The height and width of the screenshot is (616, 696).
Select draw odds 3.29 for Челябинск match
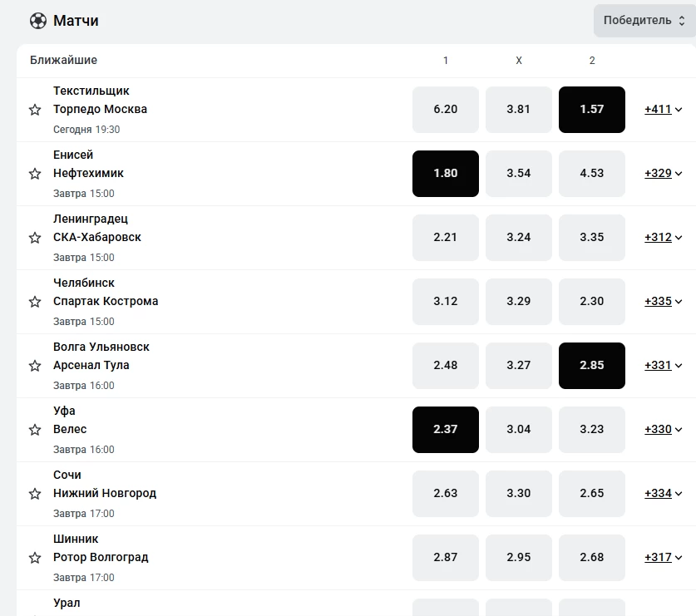pos(518,302)
